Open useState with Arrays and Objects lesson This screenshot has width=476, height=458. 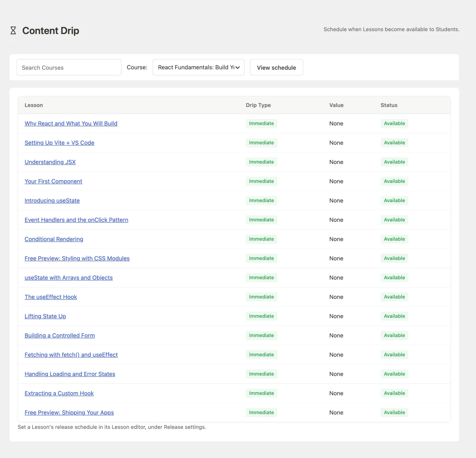[69, 278]
